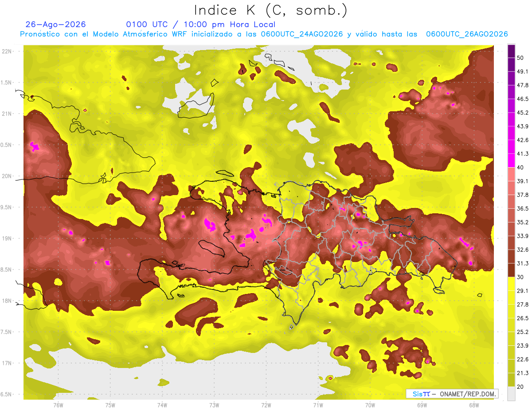Click the gray colorbar swatch below 20
Viewport: 532px width, 411px height.
pos(511,394)
